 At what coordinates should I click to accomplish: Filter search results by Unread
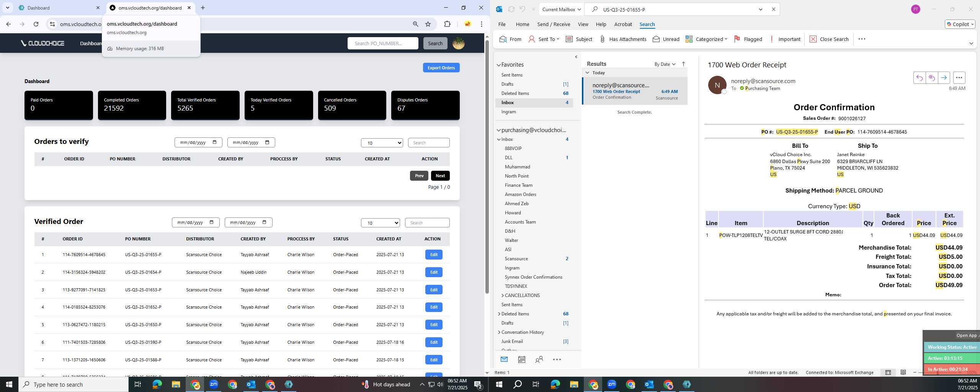click(666, 39)
